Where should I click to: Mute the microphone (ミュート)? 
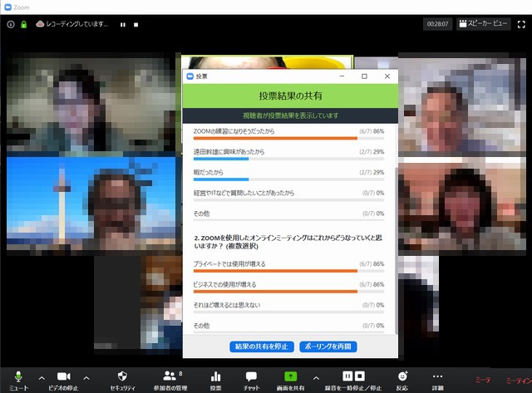(x=18, y=380)
